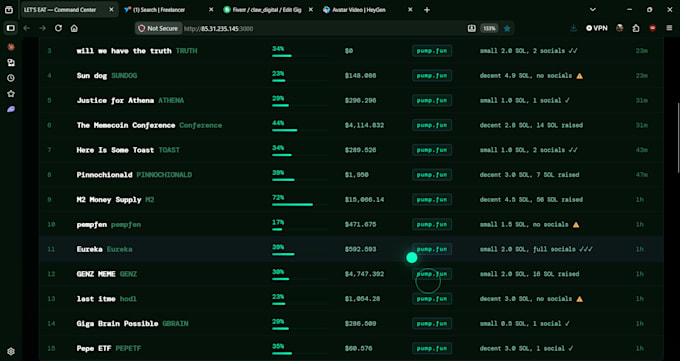Click warning icon in last itme row
The height and width of the screenshot is (361, 680).
point(579,299)
